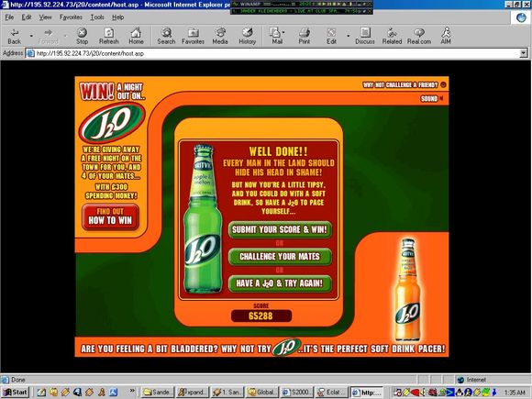
Task: Open the Search toolbar icon
Action: coord(166,36)
